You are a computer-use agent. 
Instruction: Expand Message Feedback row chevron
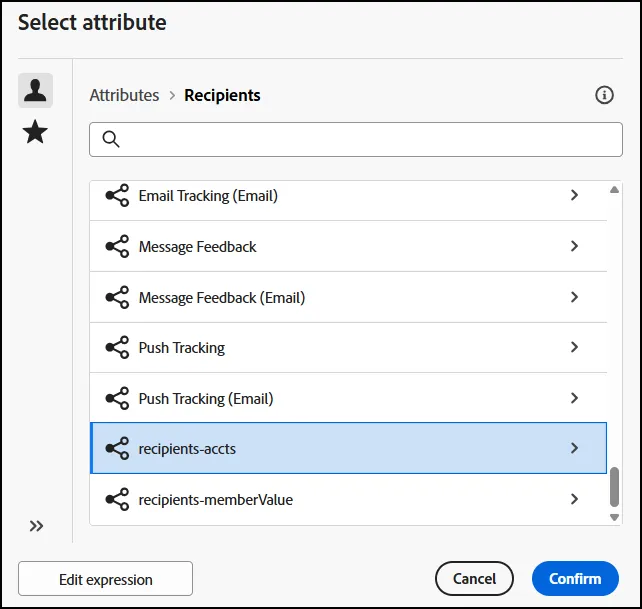click(574, 246)
